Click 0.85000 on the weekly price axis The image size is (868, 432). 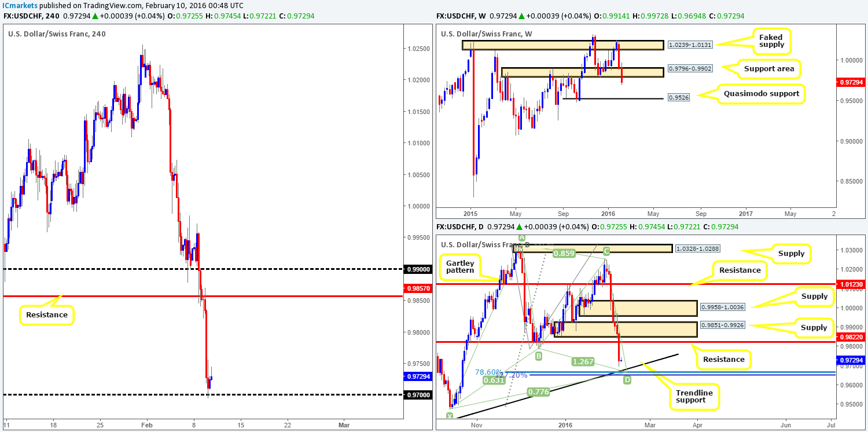point(850,181)
